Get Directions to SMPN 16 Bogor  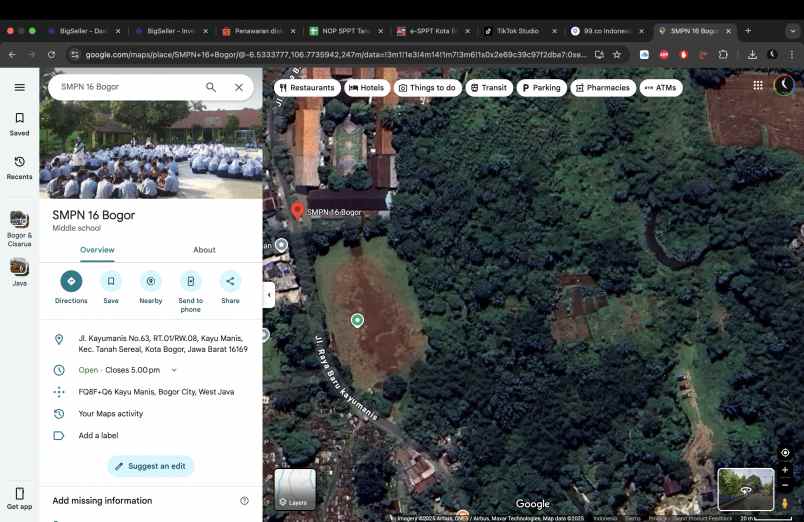coord(71,288)
